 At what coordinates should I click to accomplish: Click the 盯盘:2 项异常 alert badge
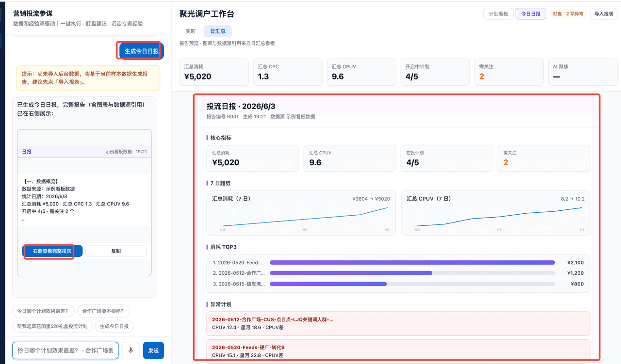point(569,14)
